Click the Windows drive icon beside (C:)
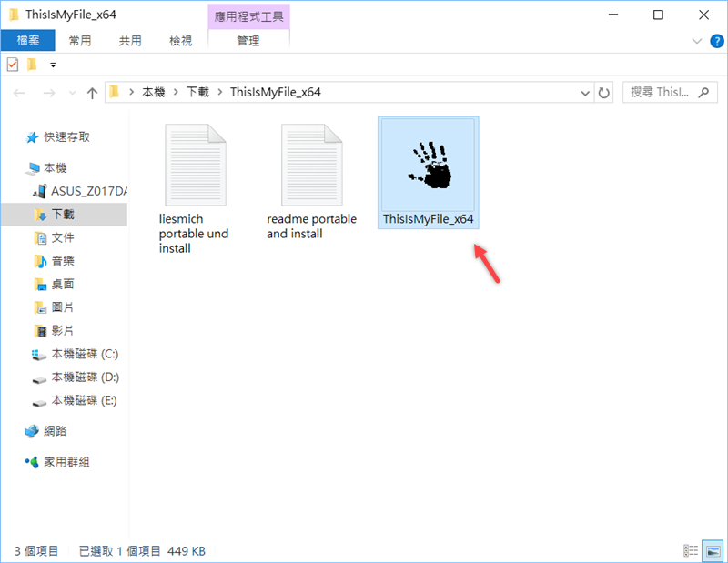728x563 pixels. click(39, 355)
